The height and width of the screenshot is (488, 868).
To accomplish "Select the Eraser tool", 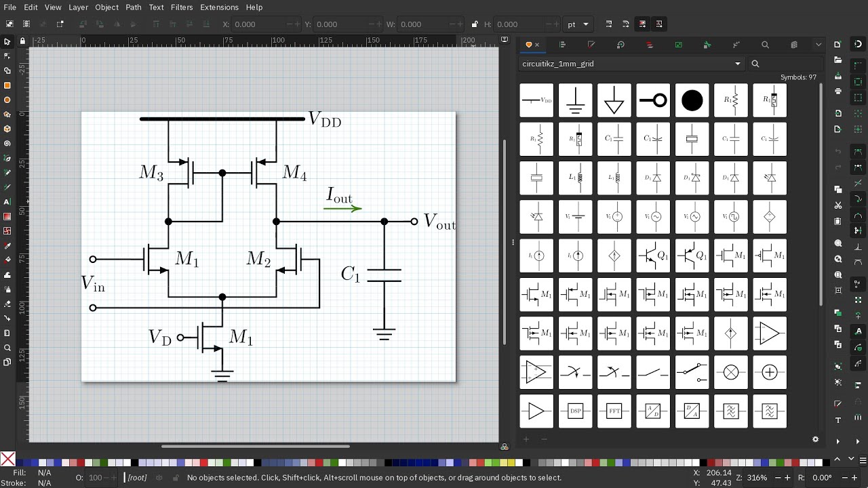I will point(7,304).
